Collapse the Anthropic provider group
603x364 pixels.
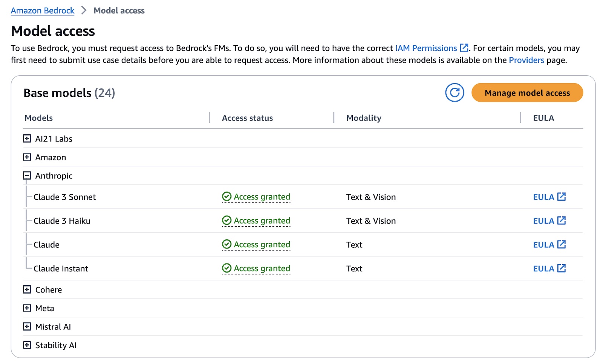[27, 175]
